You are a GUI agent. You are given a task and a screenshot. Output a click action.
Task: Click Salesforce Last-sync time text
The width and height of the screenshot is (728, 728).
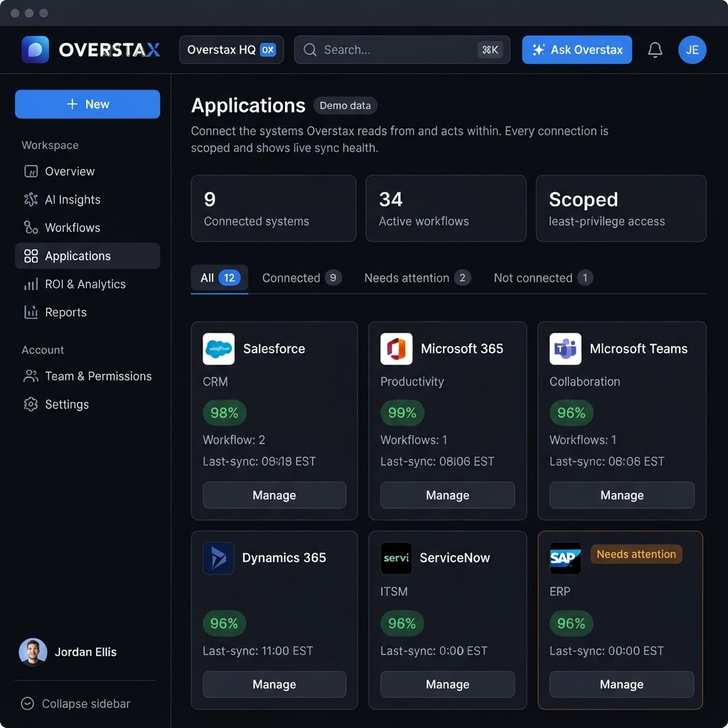259,461
